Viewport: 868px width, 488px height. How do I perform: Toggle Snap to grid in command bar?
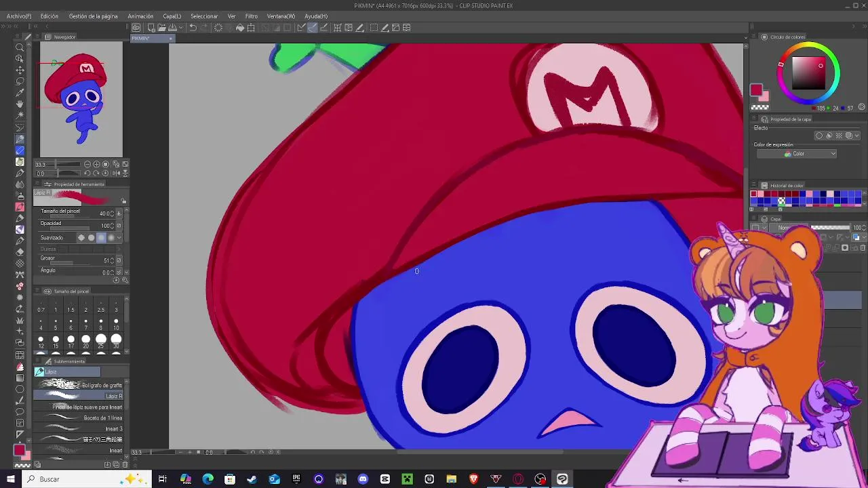pyautogui.click(x=323, y=28)
